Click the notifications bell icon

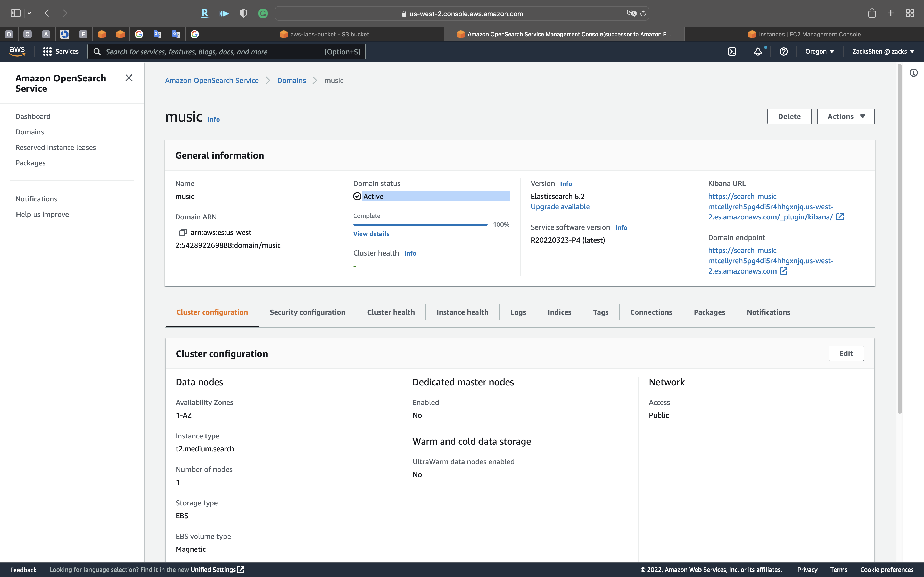coord(757,52)
